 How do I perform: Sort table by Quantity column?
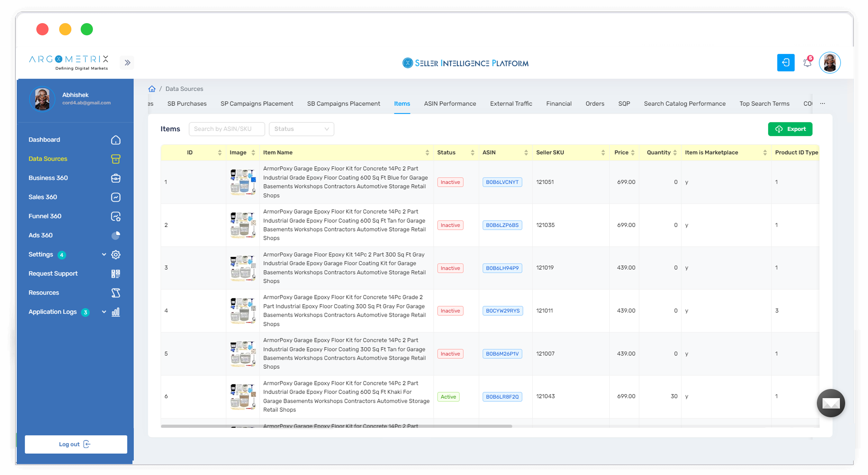tap(674, 153)
